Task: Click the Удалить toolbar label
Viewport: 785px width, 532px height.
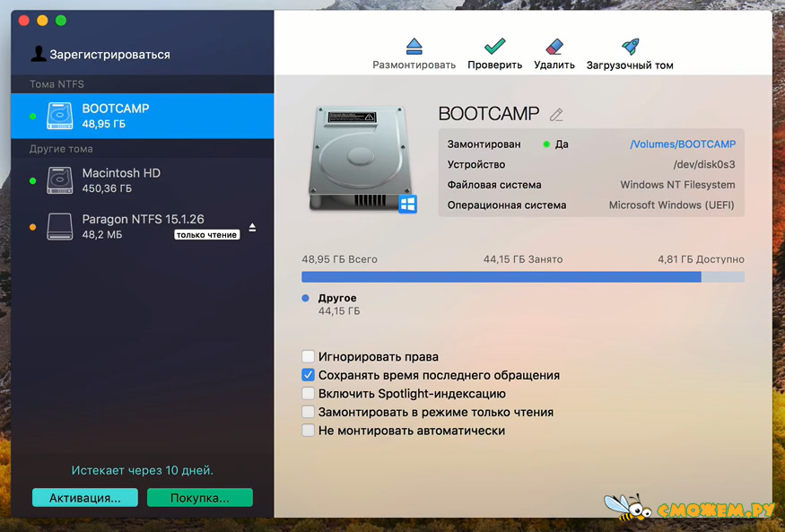Action: (x=554, y=65)
